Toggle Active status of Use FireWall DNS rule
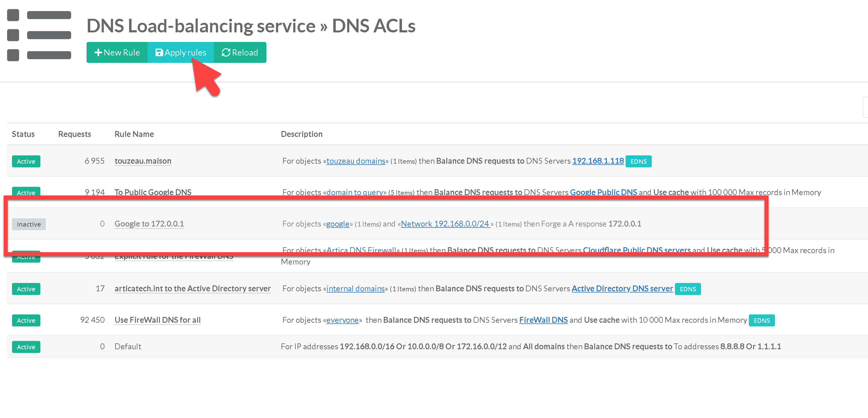868x418 pixels. click(x=26, y=321)
